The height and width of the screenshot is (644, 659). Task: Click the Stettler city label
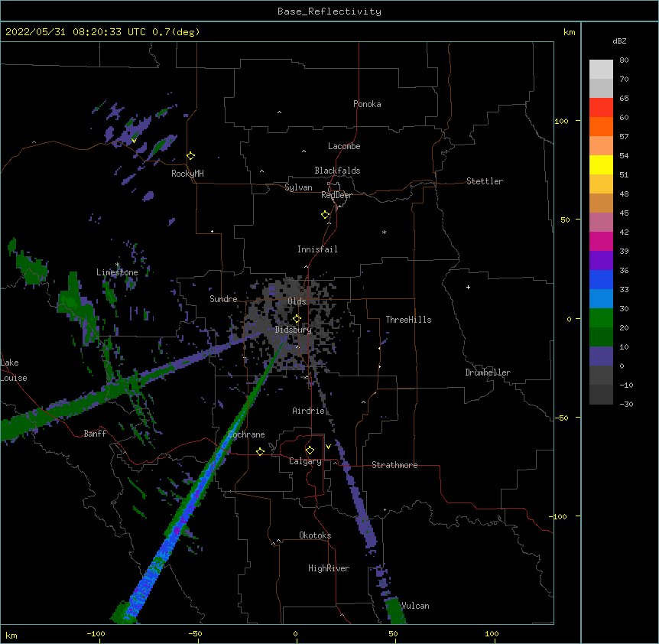[x=485, y=181]
